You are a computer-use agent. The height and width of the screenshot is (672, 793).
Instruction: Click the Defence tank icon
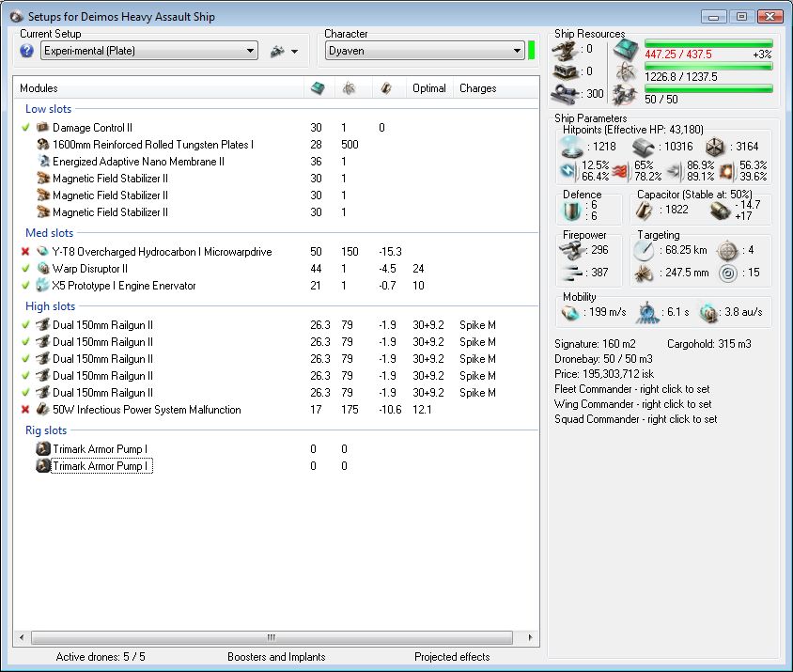pyautogui.click(x=571, y=211)
